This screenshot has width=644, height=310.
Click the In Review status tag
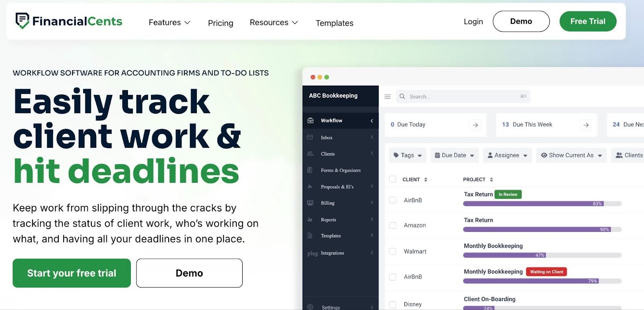(x=508, y=194)
